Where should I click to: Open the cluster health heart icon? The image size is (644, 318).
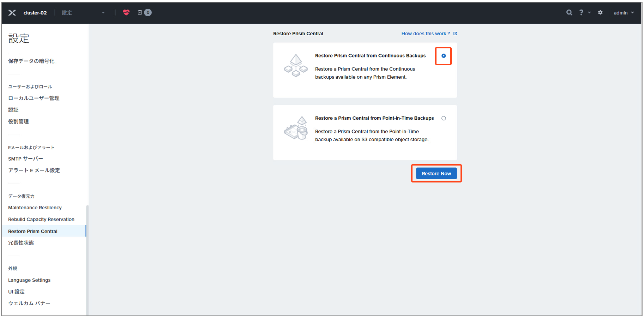(x=126, y=12)
